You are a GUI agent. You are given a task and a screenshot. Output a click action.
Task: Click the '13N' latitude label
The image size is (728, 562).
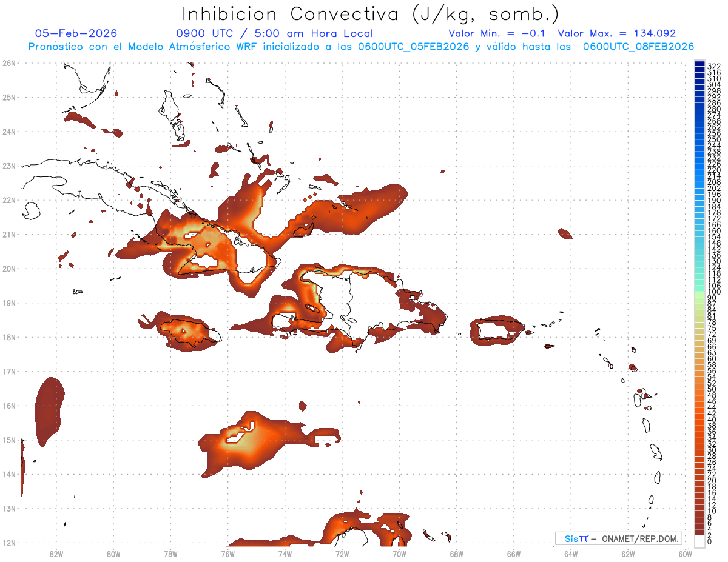click(9, 509)
